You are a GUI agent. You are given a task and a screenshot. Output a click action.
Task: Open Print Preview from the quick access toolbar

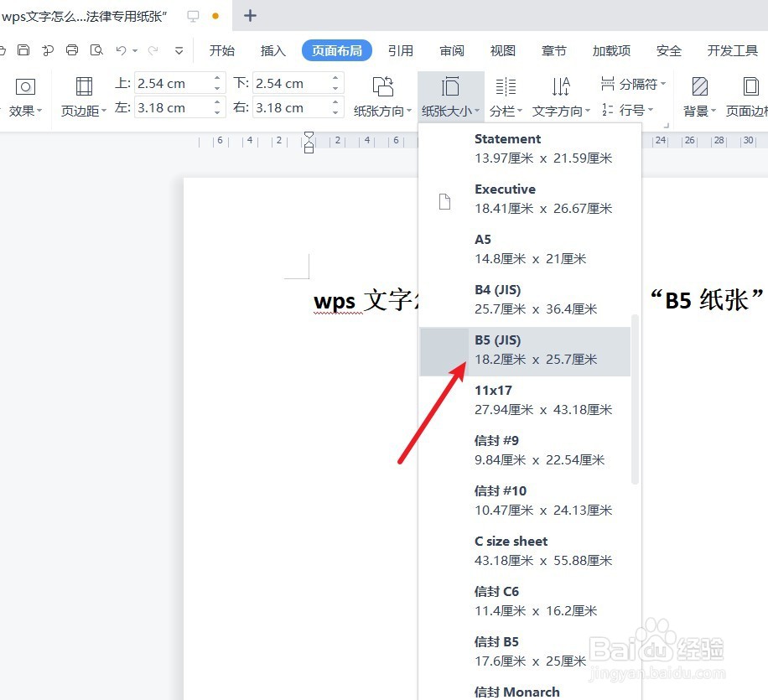click(x=96, y=50)
